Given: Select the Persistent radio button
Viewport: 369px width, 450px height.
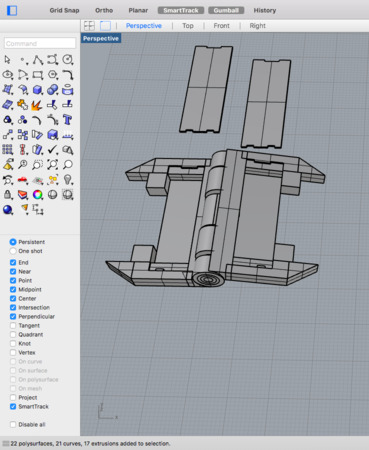Looking at the screenshot, I should 13,242.
